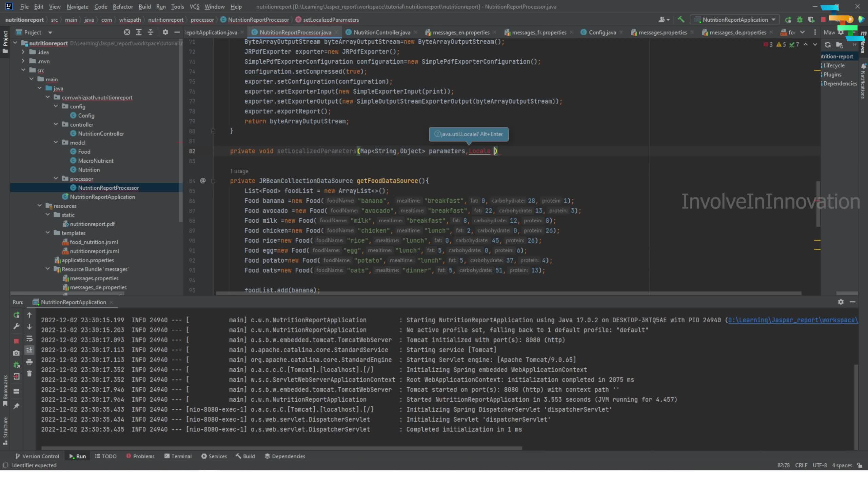The height and width of the screenshot is (488, 868).
Task: Show hidden editor tabs chevron
Action: (803, 32)
